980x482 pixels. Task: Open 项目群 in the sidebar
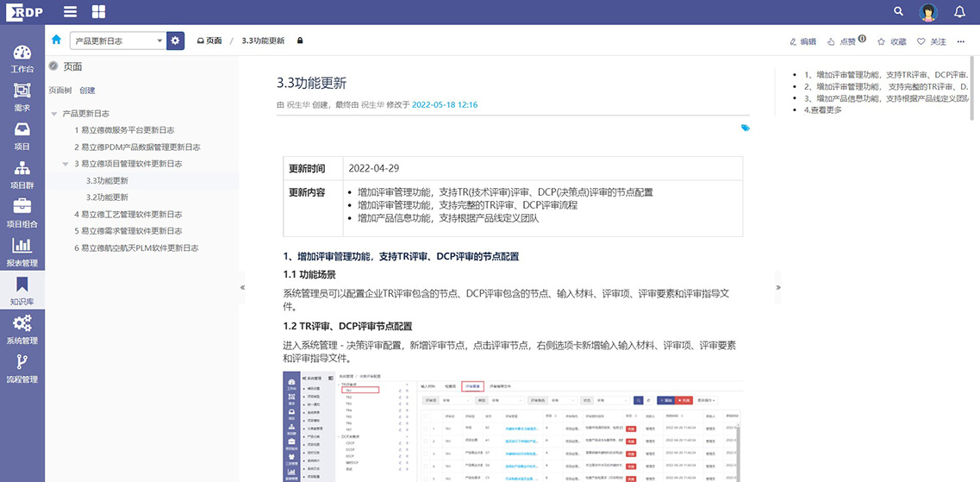click(22, 176)
